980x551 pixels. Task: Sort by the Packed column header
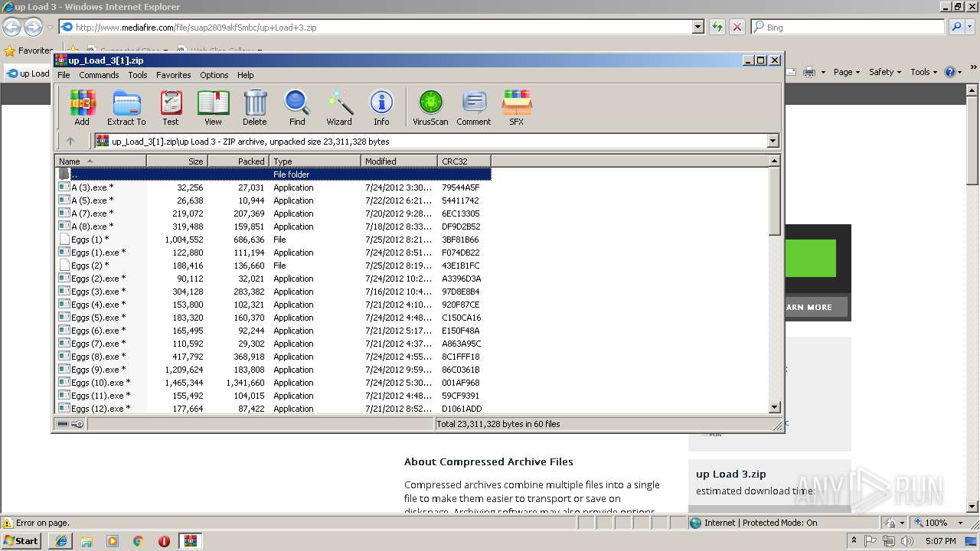(x=238, y=161)
